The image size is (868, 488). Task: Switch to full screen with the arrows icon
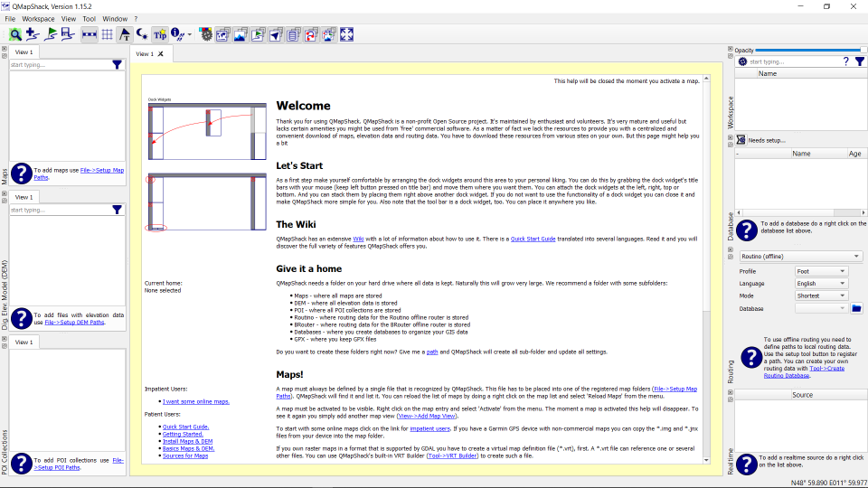click(346, 35)
